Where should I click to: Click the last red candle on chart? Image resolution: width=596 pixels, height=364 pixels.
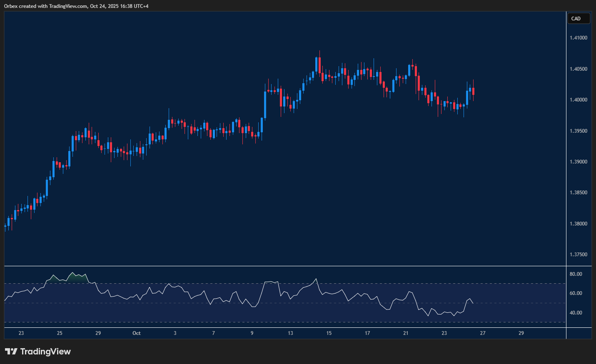(x=473, y=92)
